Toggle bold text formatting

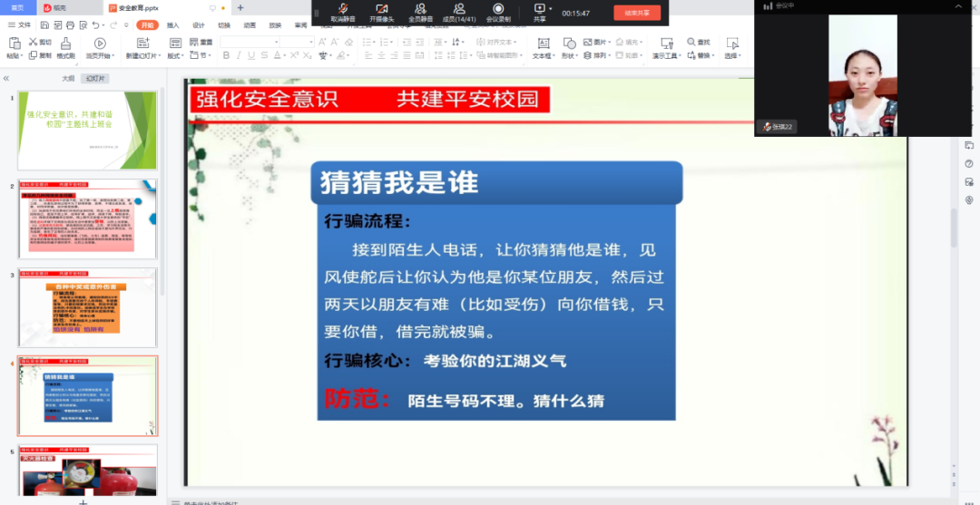coord(225,56)
